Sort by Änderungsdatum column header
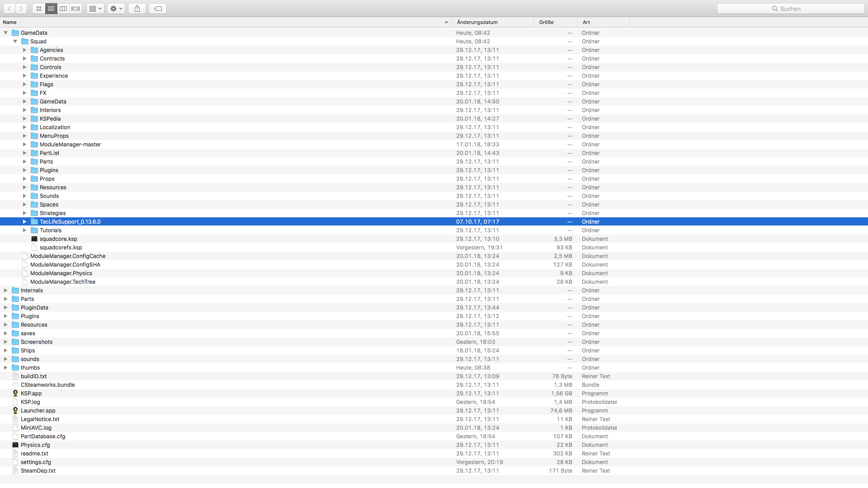868x488 pixels. (x=477, y=22)
